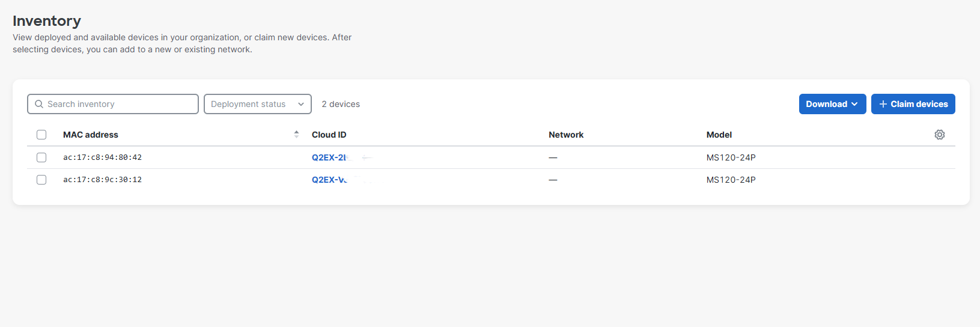Open the table column settings gear
The image size is (980, 327).
940,135
